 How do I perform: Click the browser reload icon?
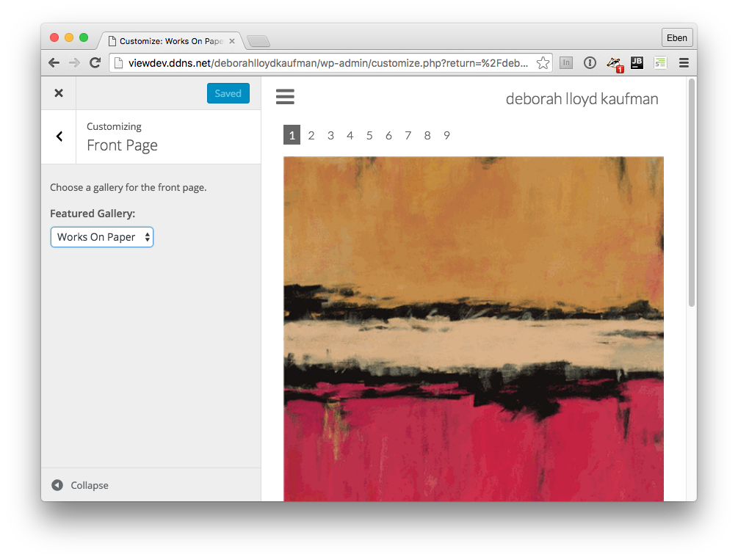pyautogui.click(x=95, y=63)
